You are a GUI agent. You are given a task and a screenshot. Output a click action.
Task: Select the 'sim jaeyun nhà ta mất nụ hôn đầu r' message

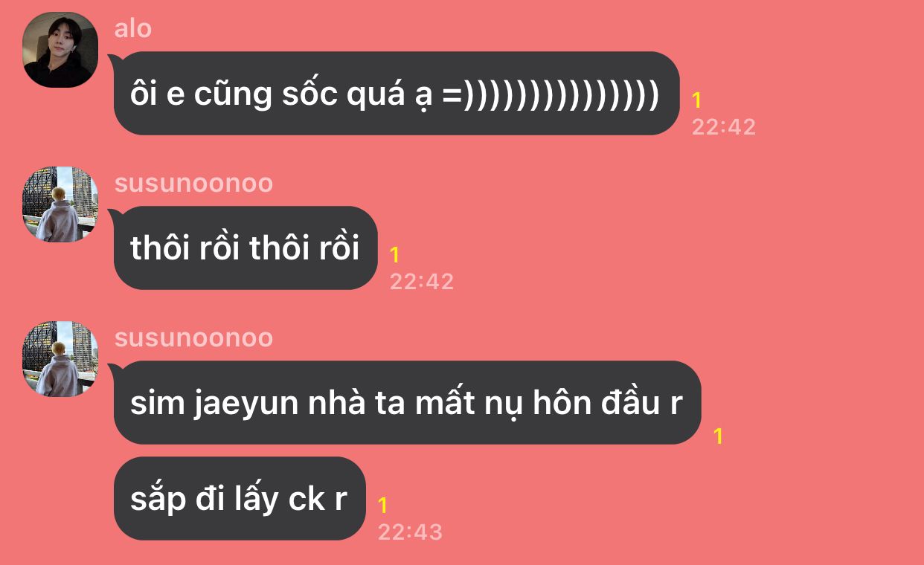click(408, 402)
